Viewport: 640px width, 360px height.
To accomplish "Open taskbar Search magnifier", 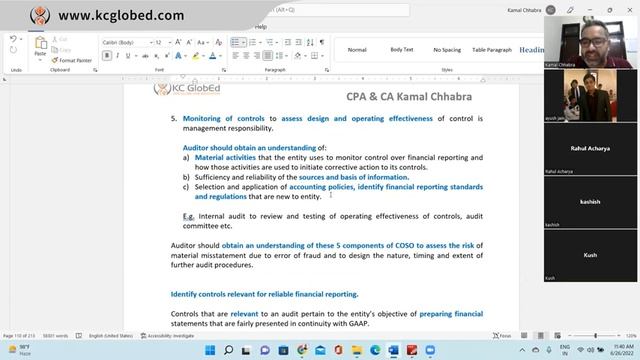I will pos(229,350).
